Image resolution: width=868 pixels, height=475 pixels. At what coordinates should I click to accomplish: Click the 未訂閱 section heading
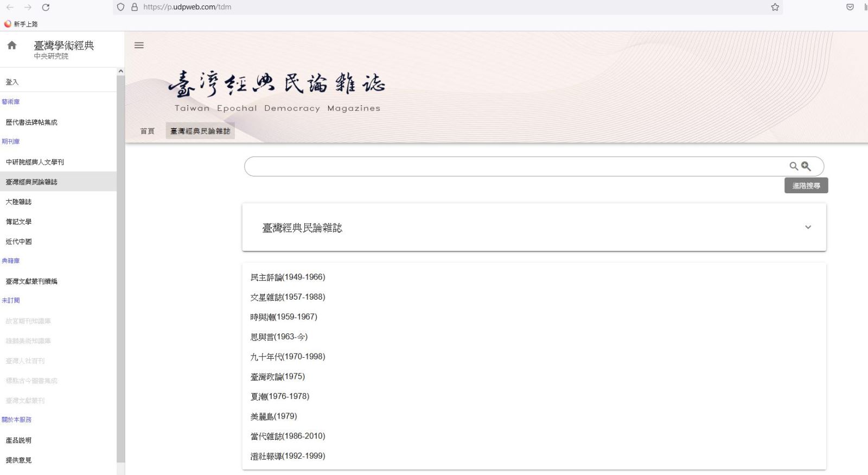tap(11, 301)
